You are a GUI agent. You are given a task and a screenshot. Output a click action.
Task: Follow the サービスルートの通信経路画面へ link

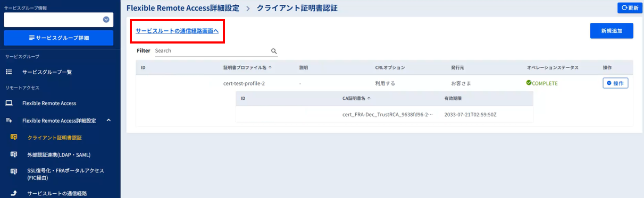(177, 31)
